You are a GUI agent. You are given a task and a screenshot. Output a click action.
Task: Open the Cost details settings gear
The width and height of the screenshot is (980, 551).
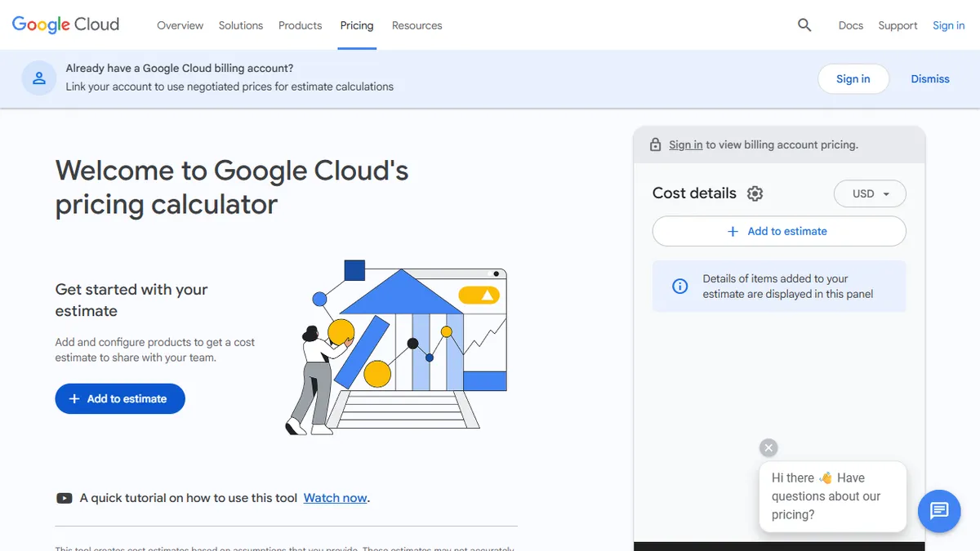[x=755, y=193]
